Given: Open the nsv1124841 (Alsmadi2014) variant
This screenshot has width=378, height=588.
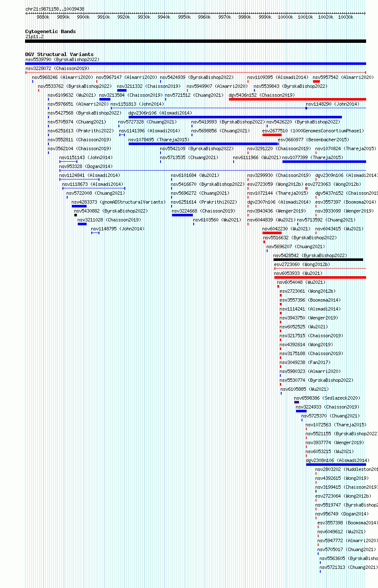Looking at the screenshot, I should click(x=90, y=175).
